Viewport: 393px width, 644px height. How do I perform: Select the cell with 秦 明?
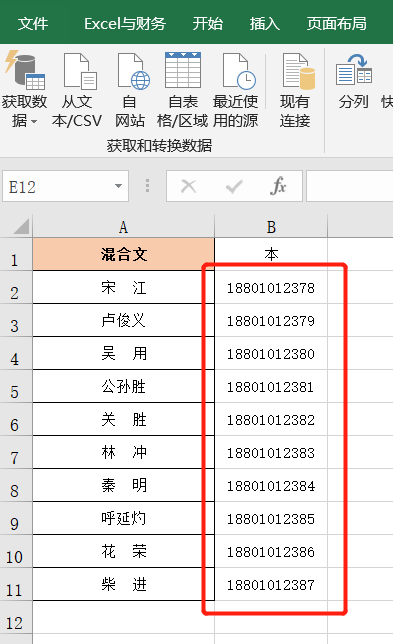click(123, 485)
